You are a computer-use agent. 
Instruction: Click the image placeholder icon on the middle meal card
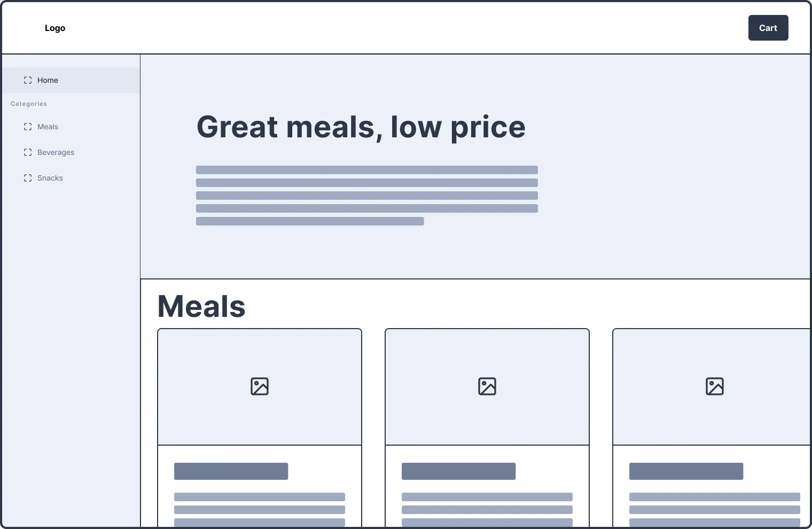point(487,386)
